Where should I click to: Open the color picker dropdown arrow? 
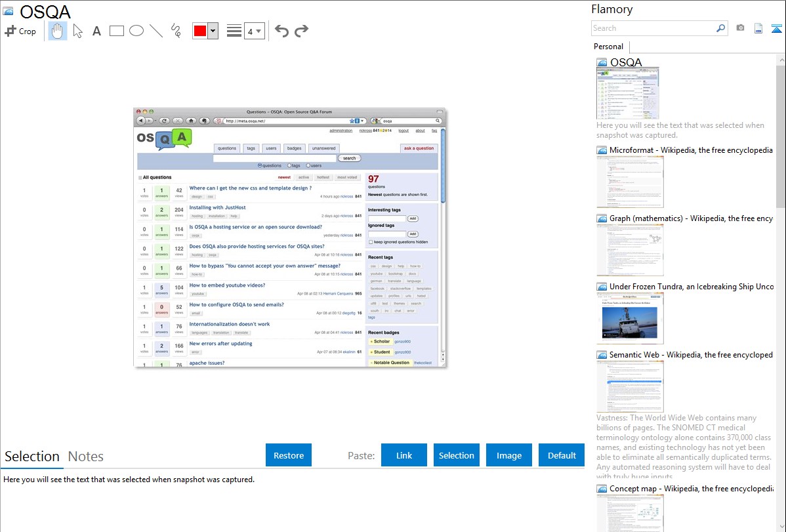pos(213,31)
